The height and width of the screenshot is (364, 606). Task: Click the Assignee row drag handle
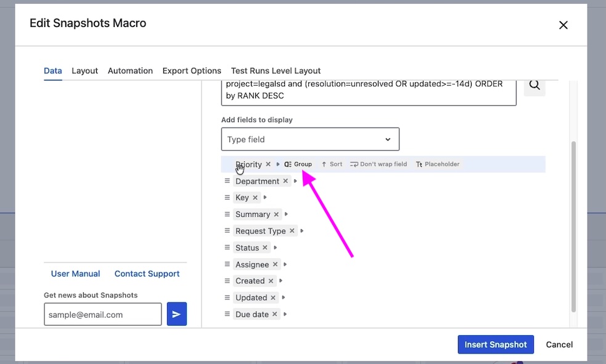click(227, 264)
